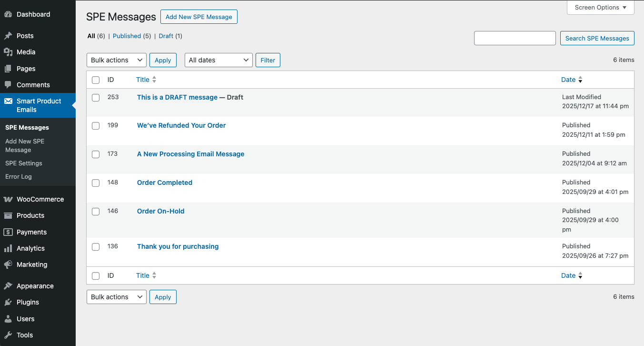Screen dimensions: 644x346
Task: Click the Dashboard gauge icon in sidebar
Action: click(x=8, y=14)
